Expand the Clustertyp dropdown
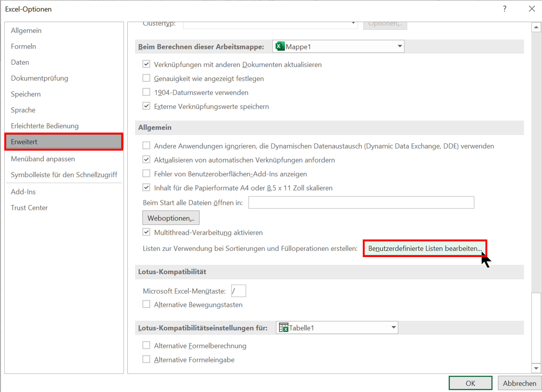This screenshot has height=392, width=542. [x=271, y=24]
